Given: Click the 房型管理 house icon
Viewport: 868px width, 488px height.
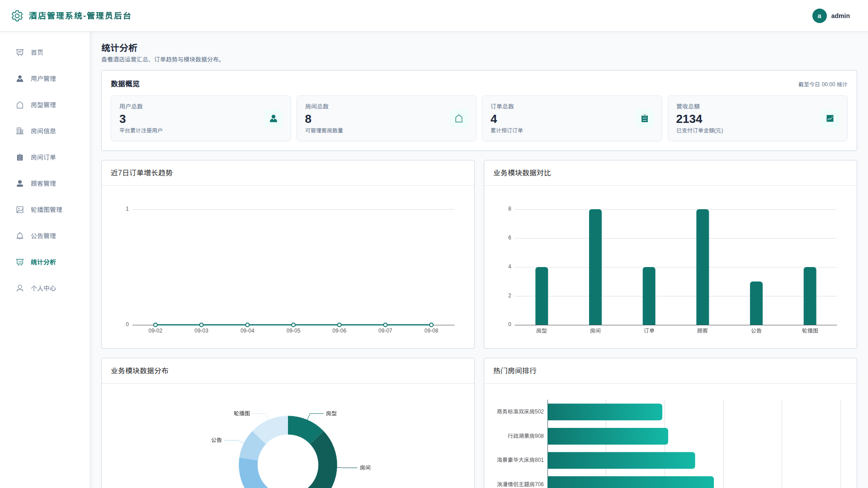Looking at the screenshot, I should pyautogui.click(x=20, y=105).
